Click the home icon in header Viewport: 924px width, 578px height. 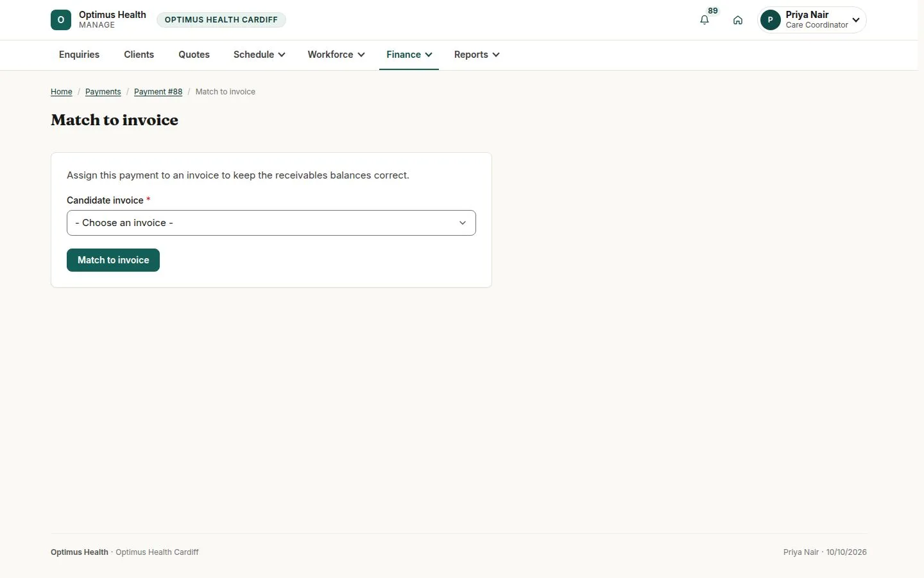pyautogui.click(x=738, y=20)
